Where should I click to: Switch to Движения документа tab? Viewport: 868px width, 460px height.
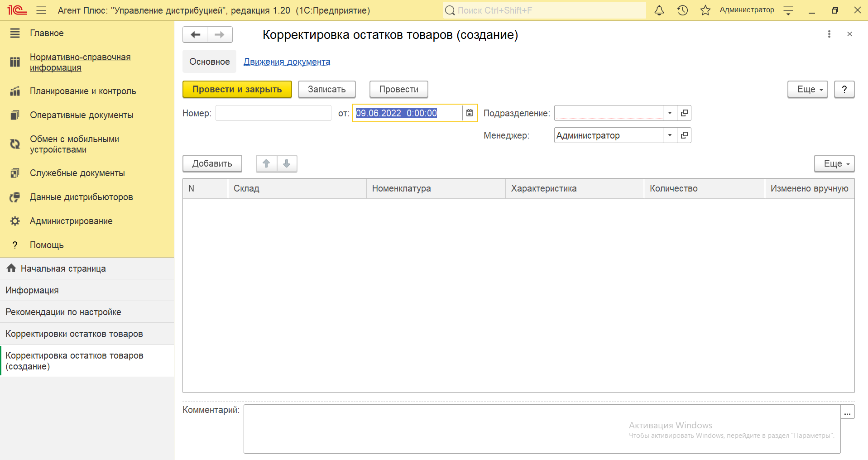tap(287, 62)
